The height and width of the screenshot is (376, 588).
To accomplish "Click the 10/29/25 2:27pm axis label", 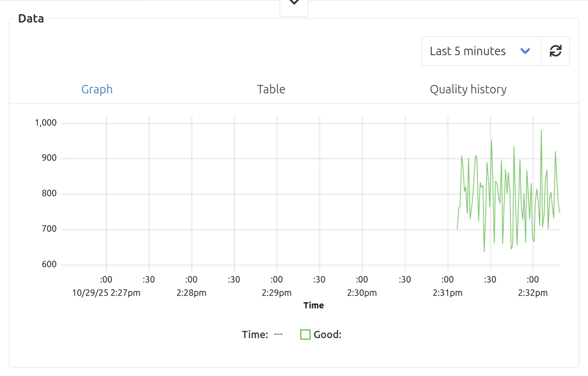I will click(x=106, y=293).
